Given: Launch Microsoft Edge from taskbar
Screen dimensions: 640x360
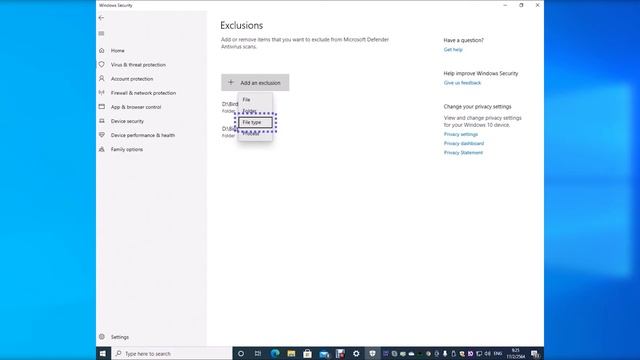Looking at the screenshot, I should click(x=275, y=353).
